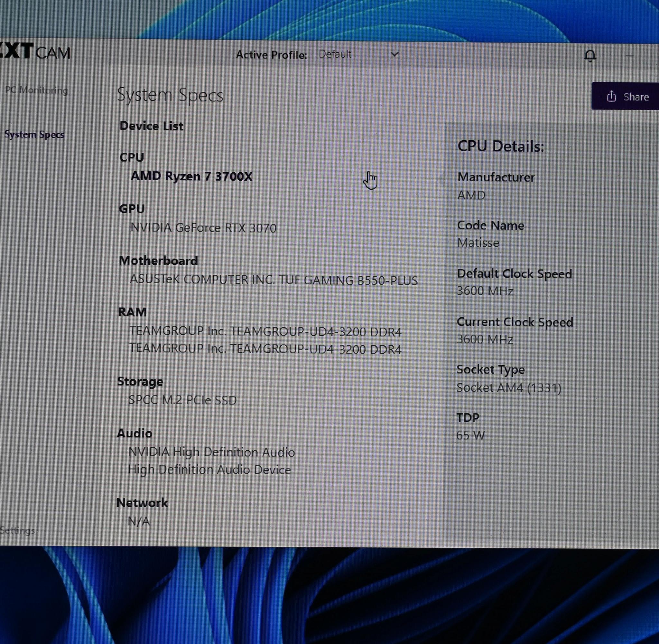
Task: Select the TUF GAMING B550-PLUS motherboard entry
Action: [x=274, y=280]
